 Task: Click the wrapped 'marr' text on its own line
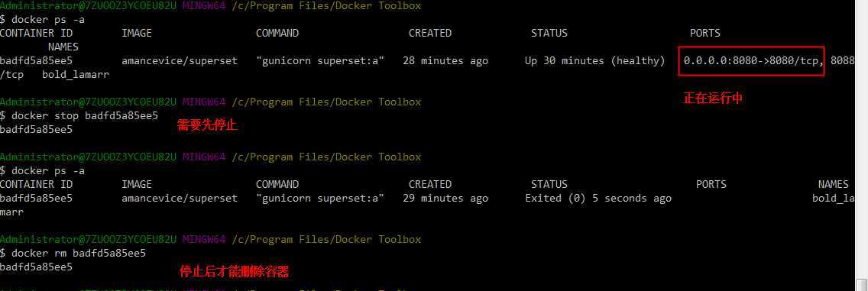pyautogui.click(x=11, y=212)
